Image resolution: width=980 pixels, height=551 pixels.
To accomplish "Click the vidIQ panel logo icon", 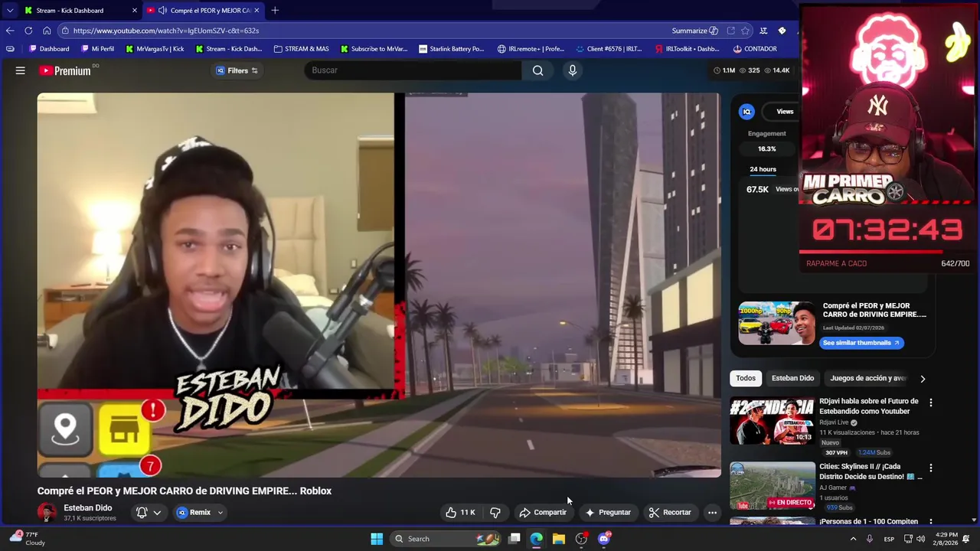I will pyautogui.click(x=746, y=112).
